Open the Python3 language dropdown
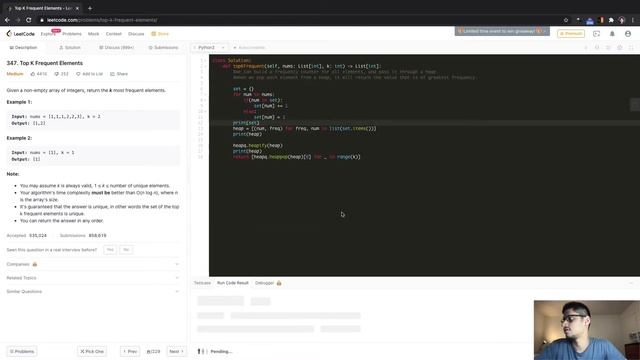This screenshot has height=360, width=640. [x=210, y=48]
